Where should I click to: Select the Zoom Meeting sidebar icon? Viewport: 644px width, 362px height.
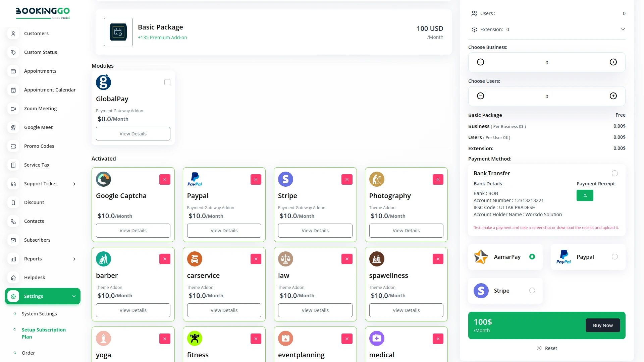13,109
